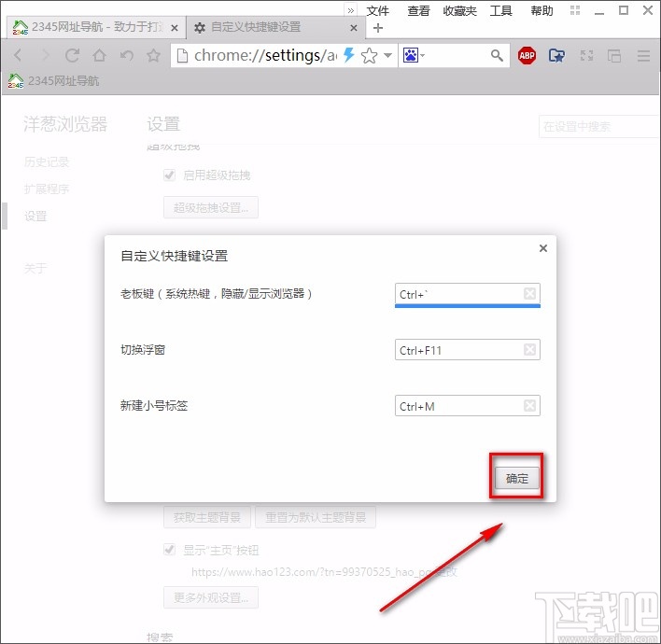Open the skin grid icon in title bar
This screenshot has width=661, height=644.
point(575,10)
